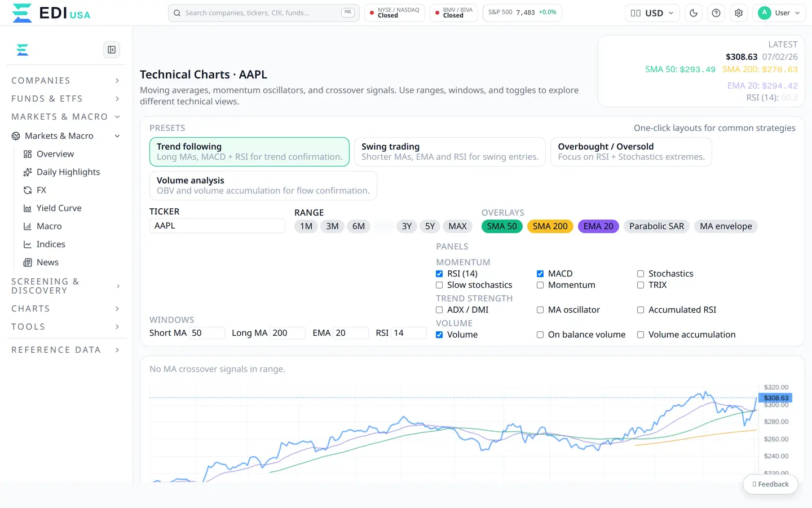
Task: Open help question mark icon
Action: click(716, 13)
